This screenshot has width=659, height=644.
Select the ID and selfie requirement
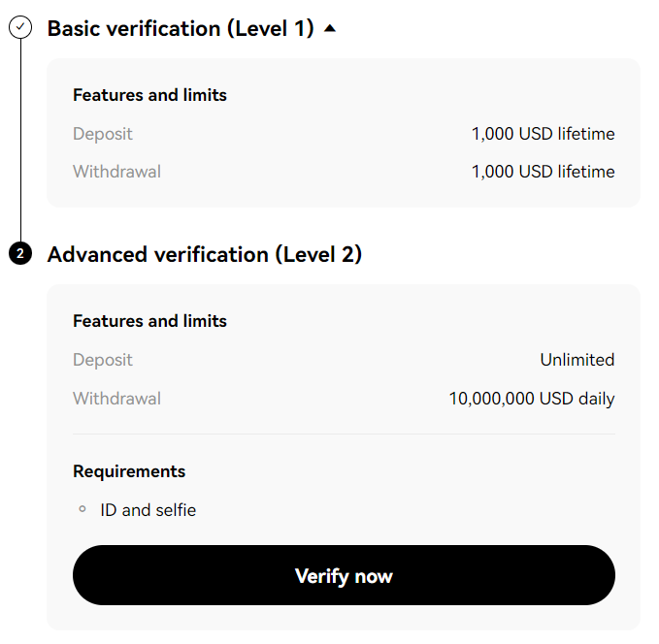click(148, 510)
